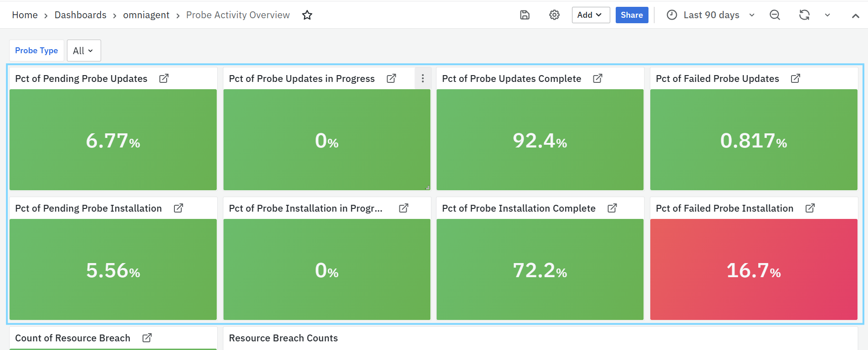Screen dimensions: 868x350
Task: Open external link for Count of Resource Breach
Action: pyautogui.click(x=147, y=338)
